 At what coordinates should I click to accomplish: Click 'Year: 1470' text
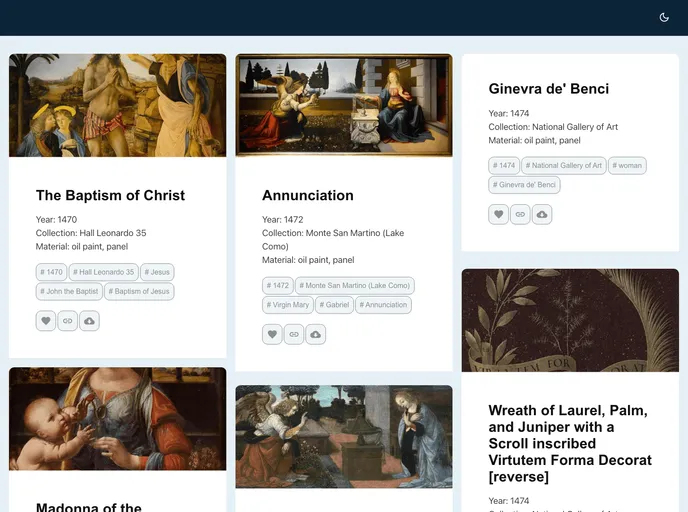pos(57,219)
